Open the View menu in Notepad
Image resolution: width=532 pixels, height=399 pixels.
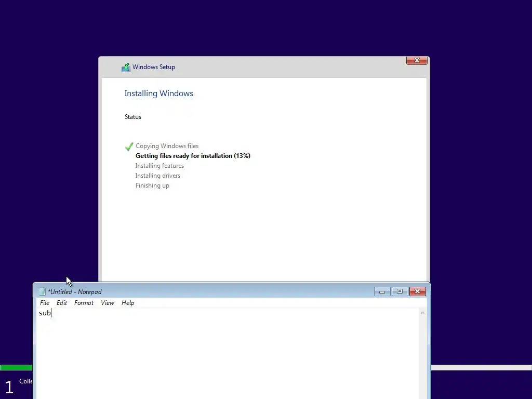[107, 303]
